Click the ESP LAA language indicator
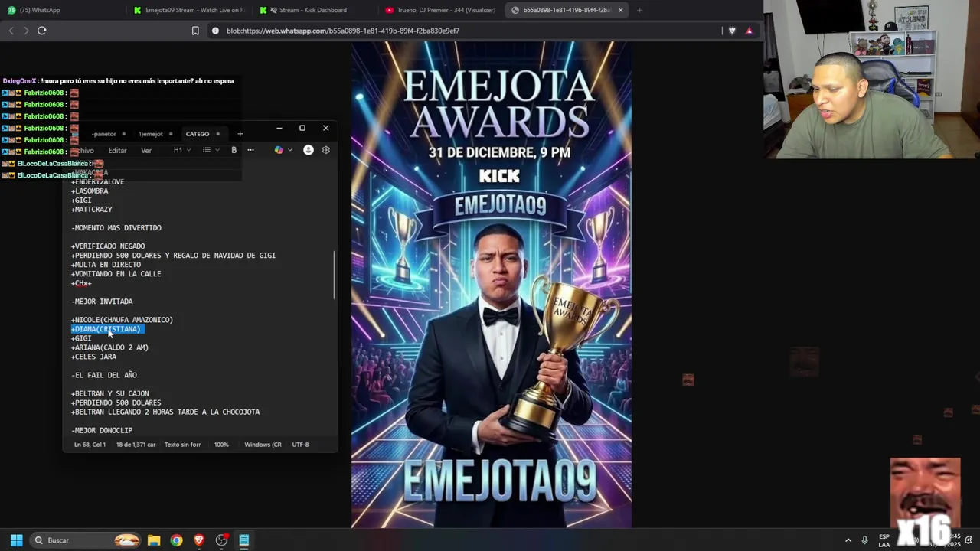Viewport: 980px width, 551px height. point(884,540)
